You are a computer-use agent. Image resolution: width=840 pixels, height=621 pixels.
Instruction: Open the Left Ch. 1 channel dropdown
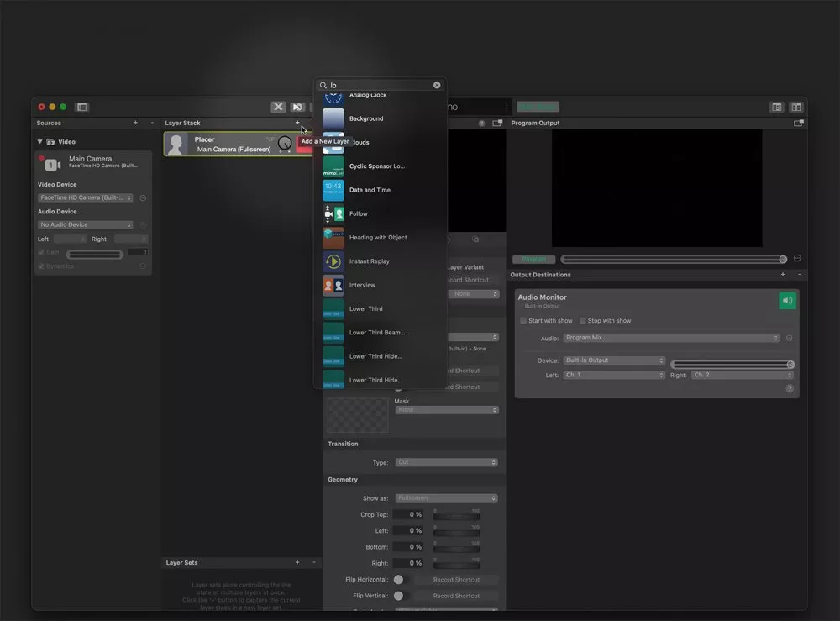click(x=614, y=375)
